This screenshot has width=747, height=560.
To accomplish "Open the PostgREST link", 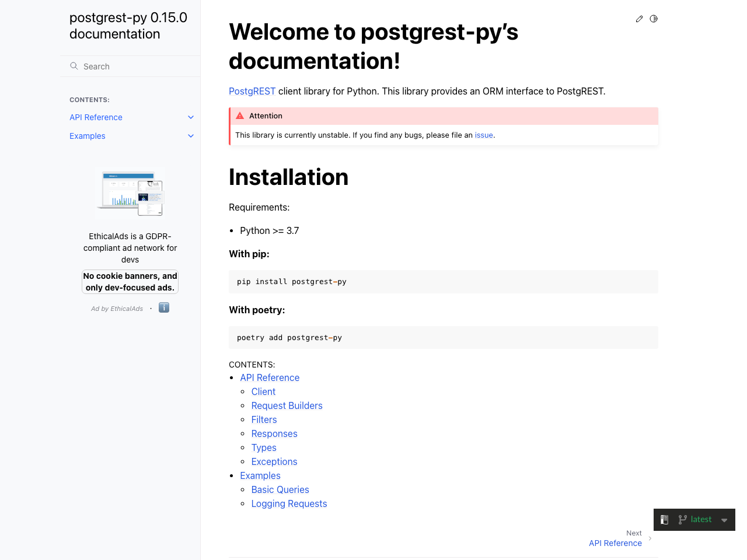I will 252,91.
